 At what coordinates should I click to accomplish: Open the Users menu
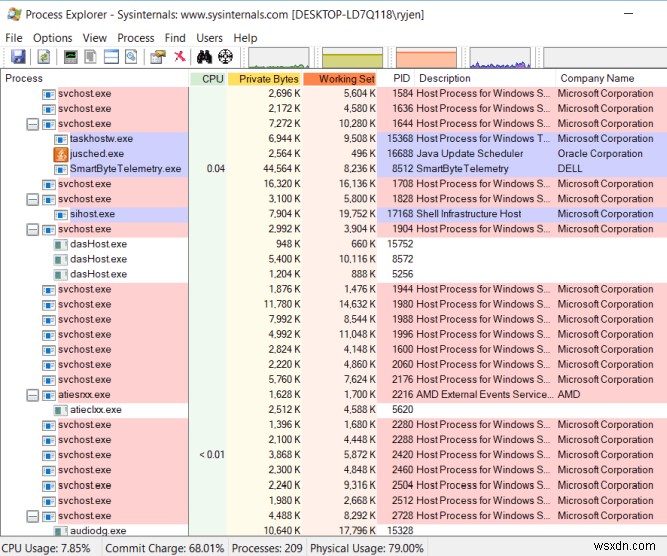pyautogui.click(x=209, y=38)
